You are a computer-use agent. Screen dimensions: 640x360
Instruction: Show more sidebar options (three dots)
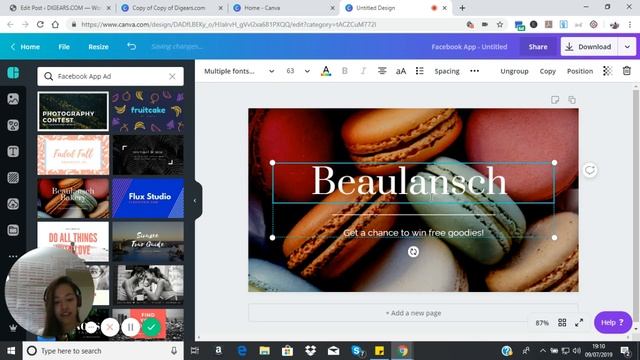pyautogui.click(x=13, y=256)
